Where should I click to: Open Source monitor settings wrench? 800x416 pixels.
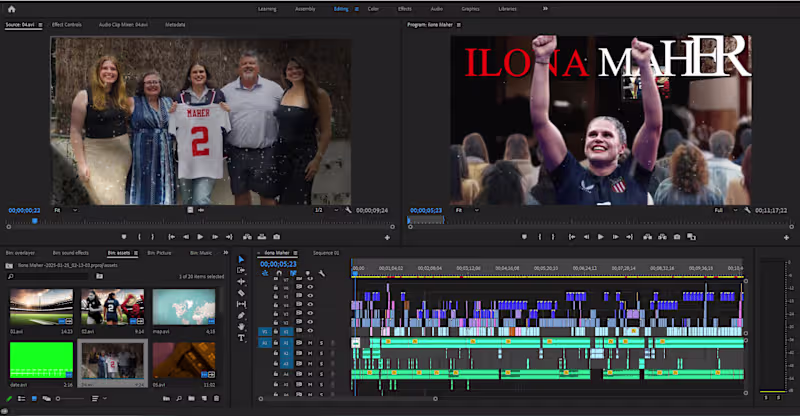(x=348, y=210)
